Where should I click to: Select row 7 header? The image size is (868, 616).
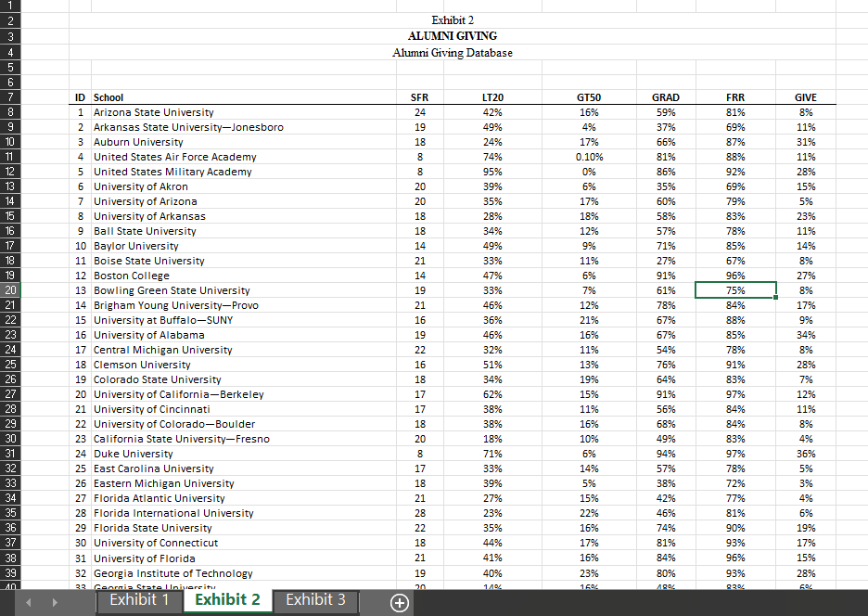(10, 96)
